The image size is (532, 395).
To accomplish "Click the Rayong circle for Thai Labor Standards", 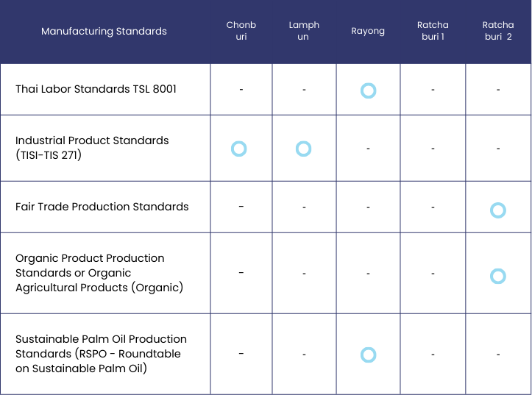I will tap(368, 90).
